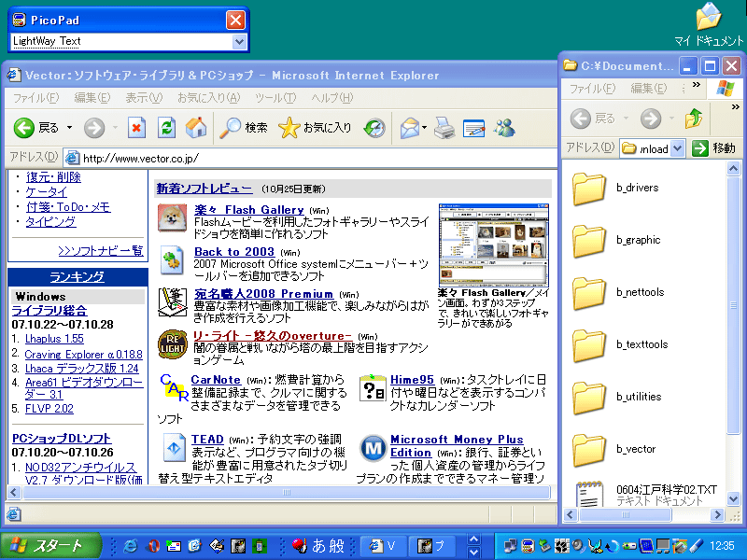This screenshot has width=747, height=560.
Task: Open My Documents (マイ ドキュメント) desktop icon
Action: coord(709,25)
